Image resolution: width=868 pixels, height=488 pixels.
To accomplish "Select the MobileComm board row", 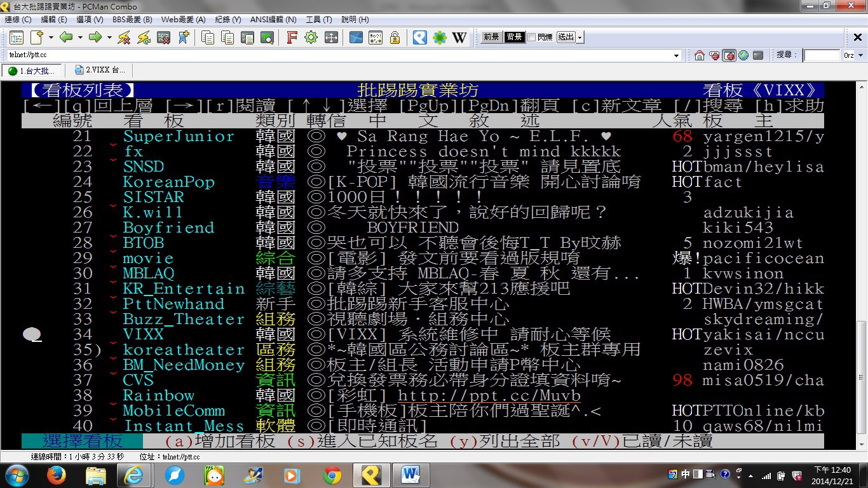I will pyautogui.click(x=423, y=410).
